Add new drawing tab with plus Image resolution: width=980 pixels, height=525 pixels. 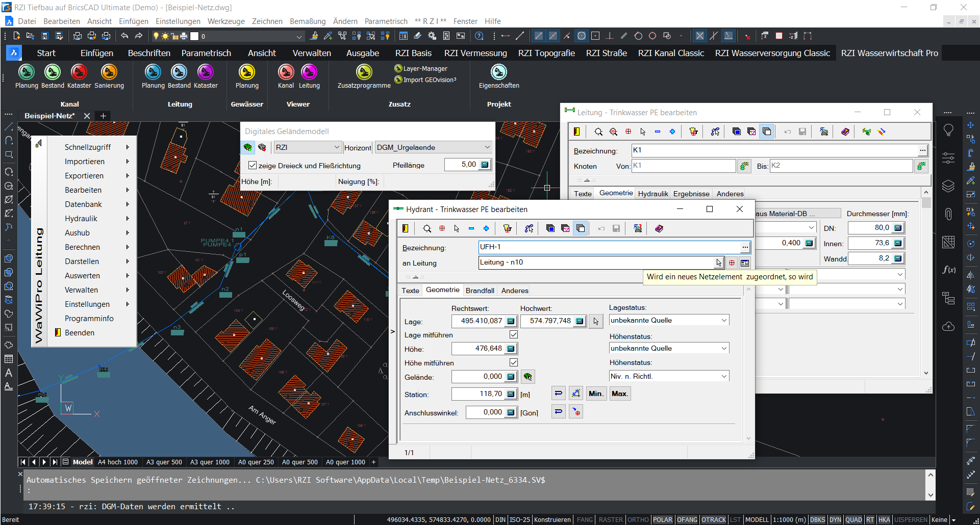(x=103, y=116)
